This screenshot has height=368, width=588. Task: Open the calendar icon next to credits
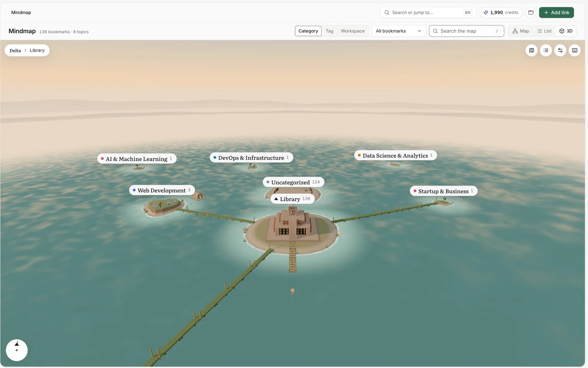pyautogui.click(x=531, y=13)
